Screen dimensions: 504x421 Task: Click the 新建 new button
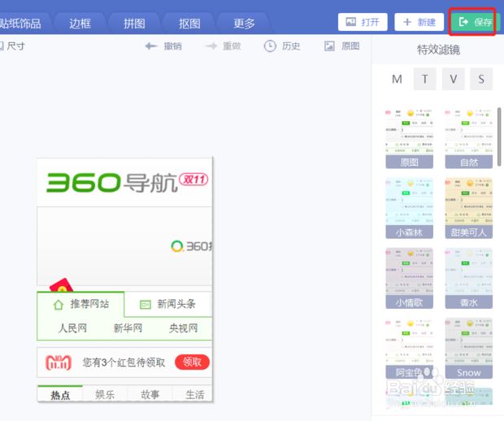[x=419, y=22]
